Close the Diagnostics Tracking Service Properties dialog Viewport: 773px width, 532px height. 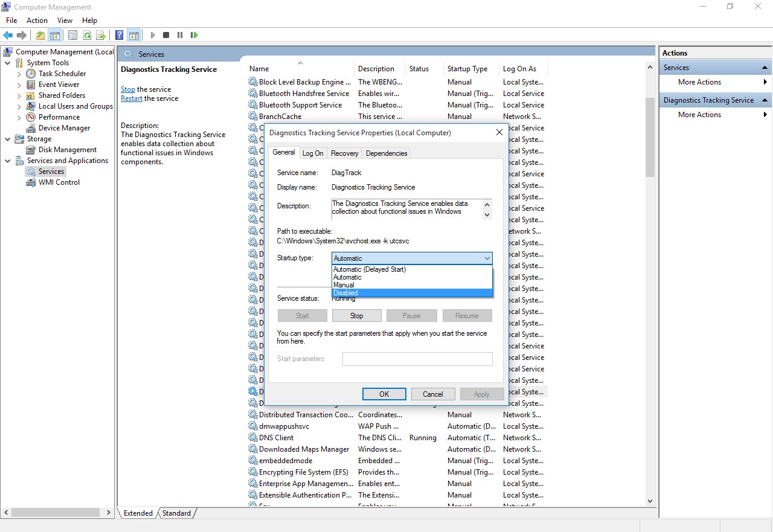tap(499, 132)
